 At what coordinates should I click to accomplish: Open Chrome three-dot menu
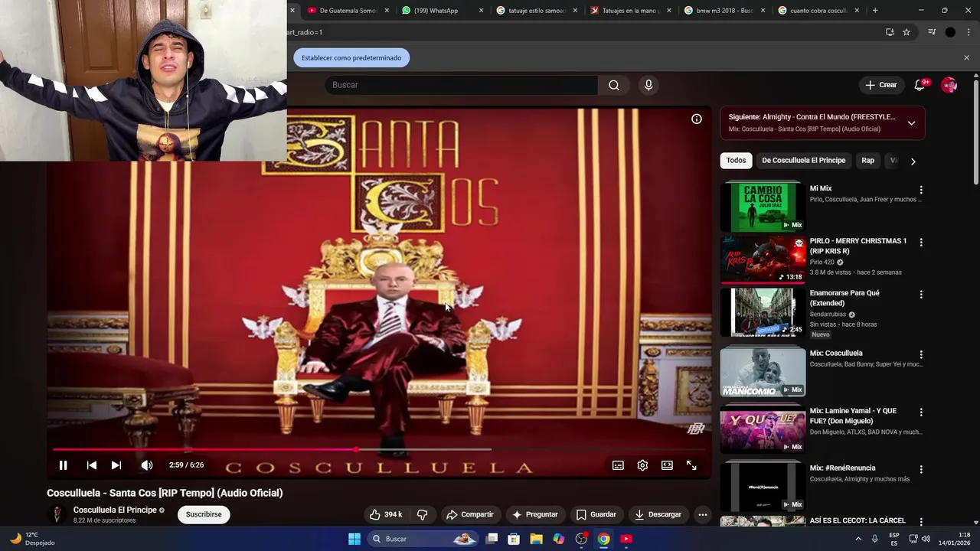pos(969,32)
